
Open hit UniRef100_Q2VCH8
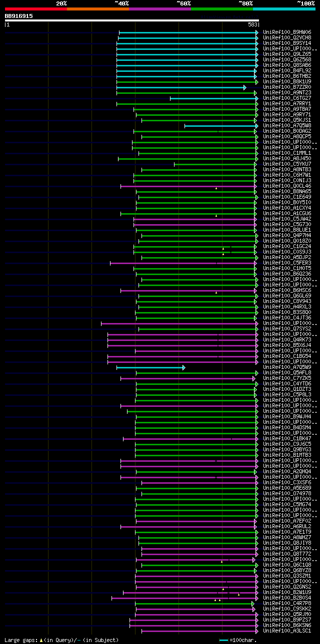pyautogui.click(x=286, y=37)
